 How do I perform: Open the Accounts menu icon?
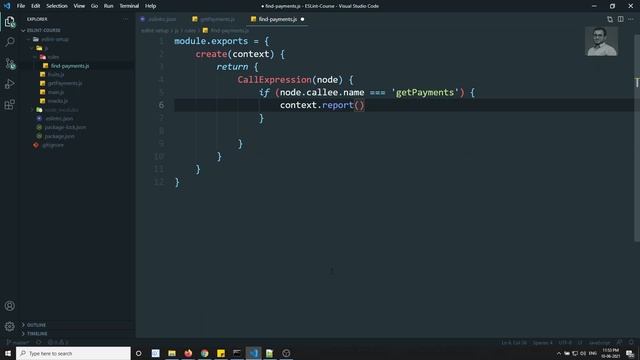[x=10, y=306]
